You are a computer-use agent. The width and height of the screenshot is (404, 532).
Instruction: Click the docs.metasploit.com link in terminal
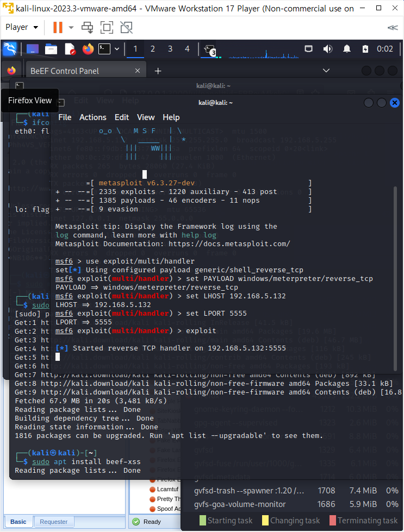click(229, 243)
